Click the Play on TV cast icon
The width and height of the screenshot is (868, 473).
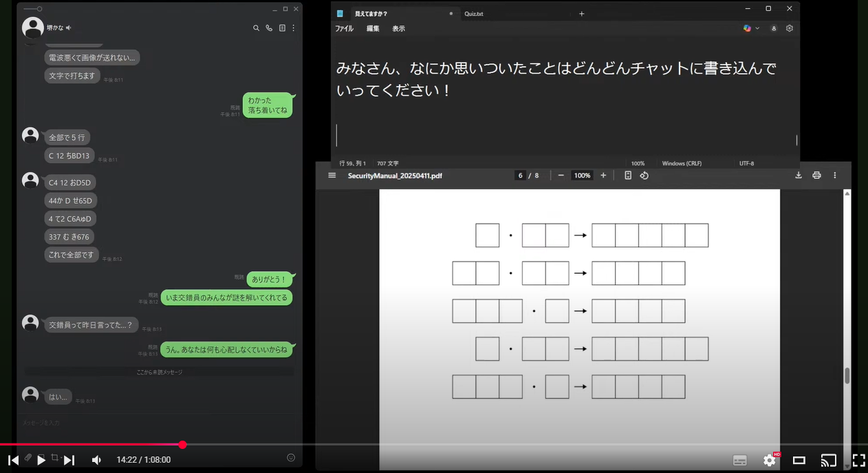click(x=828, y=460)
